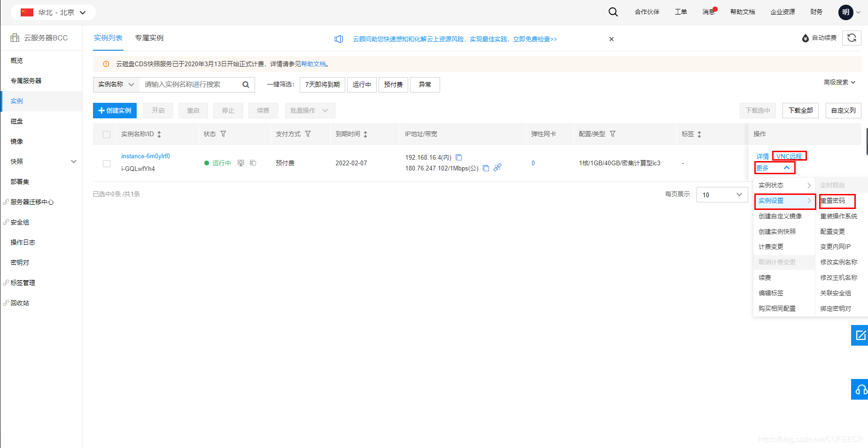Select 配置变更 menu item
This screenshot has width=868, height=448.
(x=832, y=232)
